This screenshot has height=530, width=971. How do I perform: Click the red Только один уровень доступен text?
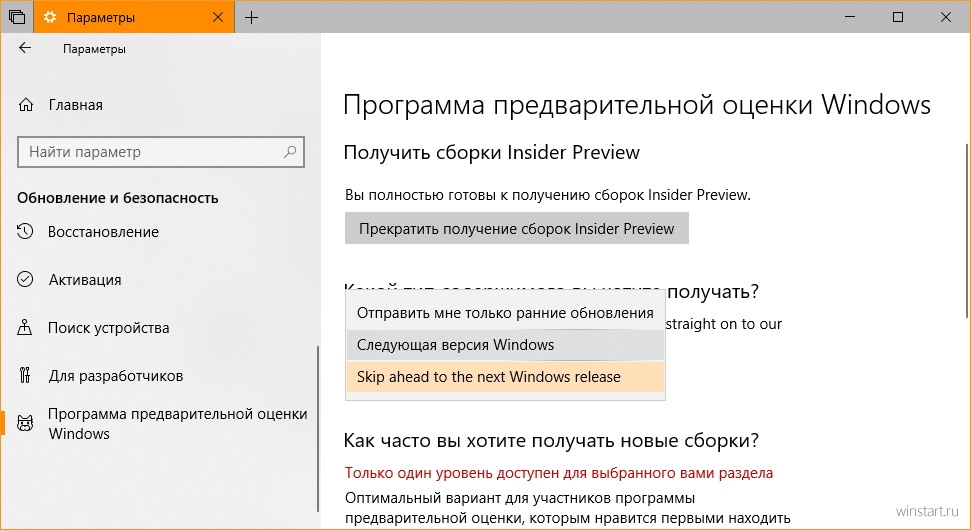tap(559, 473)
